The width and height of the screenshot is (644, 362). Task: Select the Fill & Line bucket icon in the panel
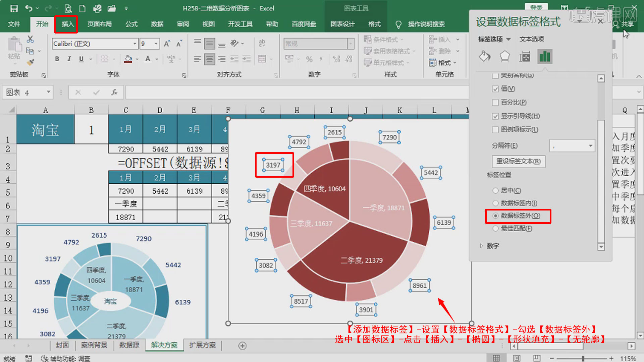(484, 56)
